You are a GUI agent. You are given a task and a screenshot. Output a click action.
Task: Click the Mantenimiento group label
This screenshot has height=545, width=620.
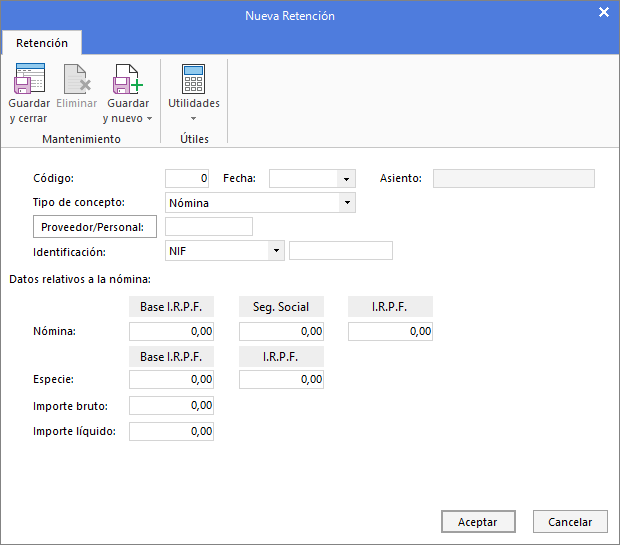[81, 139]
